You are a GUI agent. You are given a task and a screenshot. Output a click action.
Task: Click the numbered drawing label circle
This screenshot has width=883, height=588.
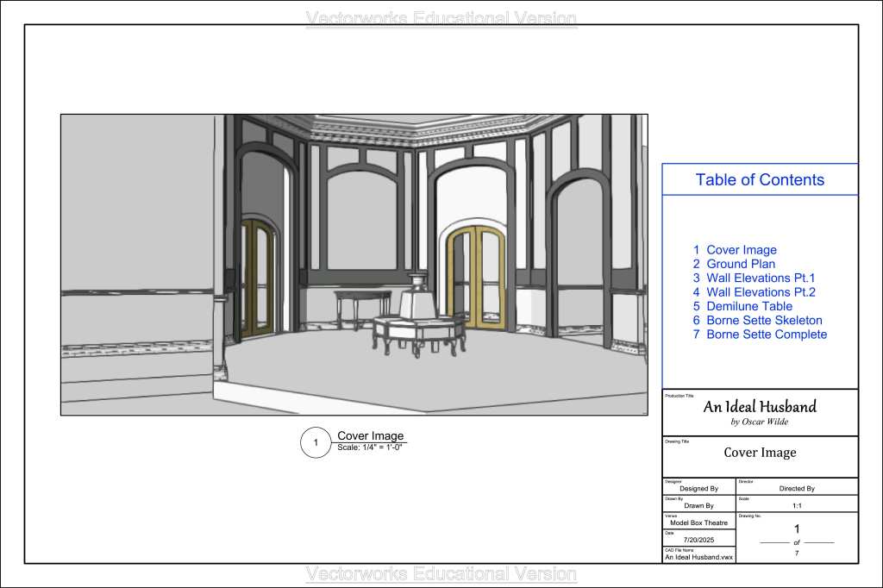(x=316, y=443)
